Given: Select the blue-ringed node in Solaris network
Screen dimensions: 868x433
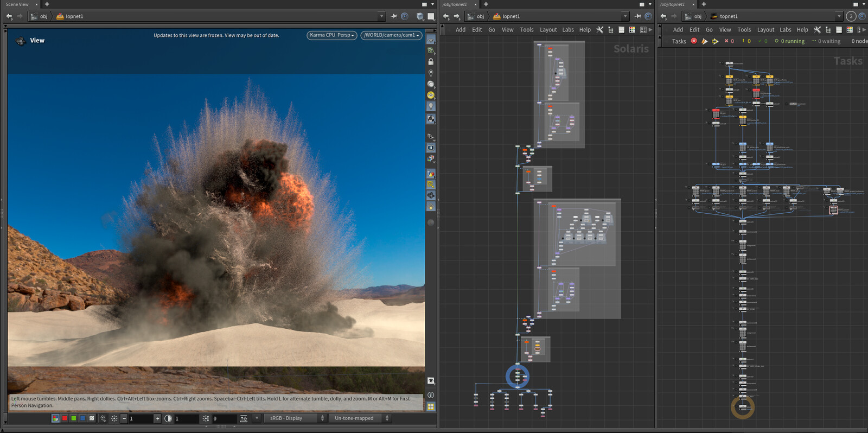Looking at the screenshot, I should (518, 376).
